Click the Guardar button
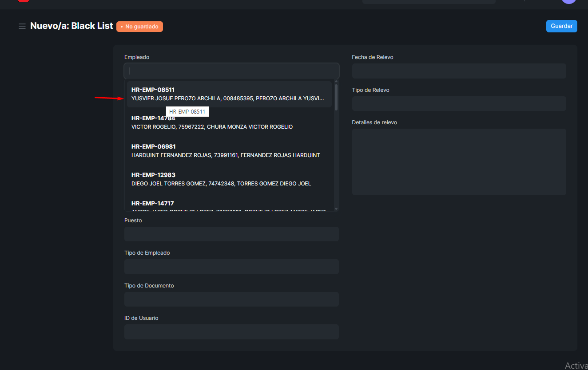Screen dimensions: 588x370 tap(561, 26)
